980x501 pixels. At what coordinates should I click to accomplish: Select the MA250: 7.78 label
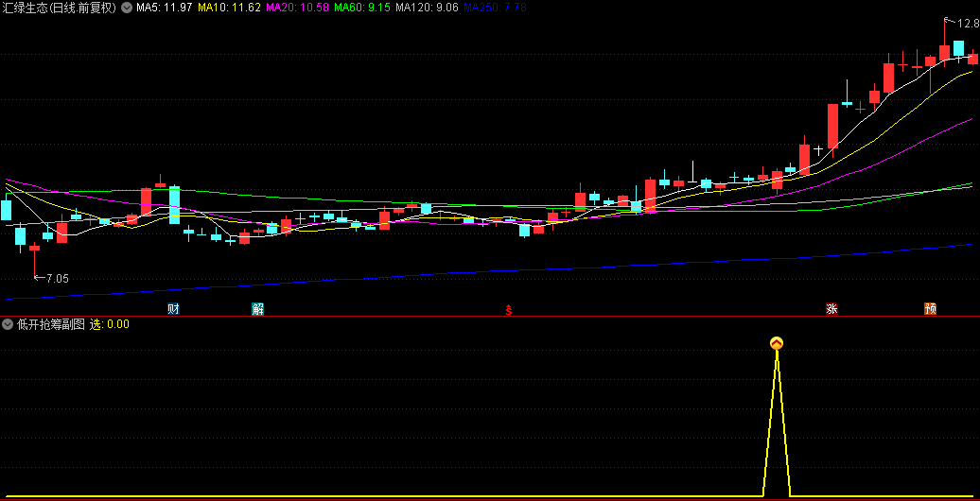[497, 9]
